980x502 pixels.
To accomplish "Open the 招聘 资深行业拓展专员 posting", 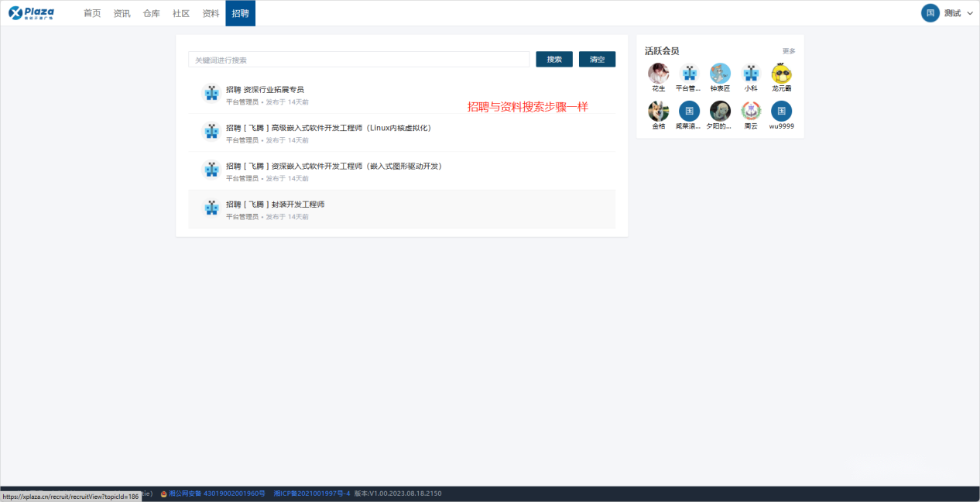I will pos(265,90).
